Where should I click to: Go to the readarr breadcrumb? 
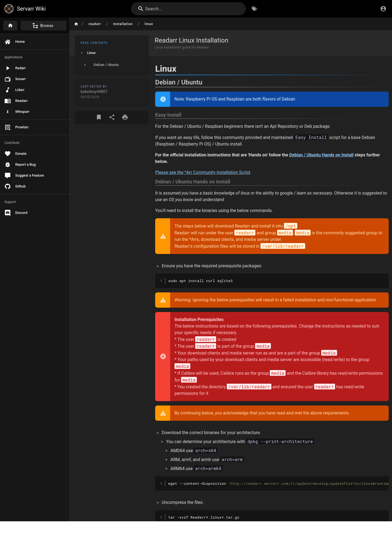[95, 24]
